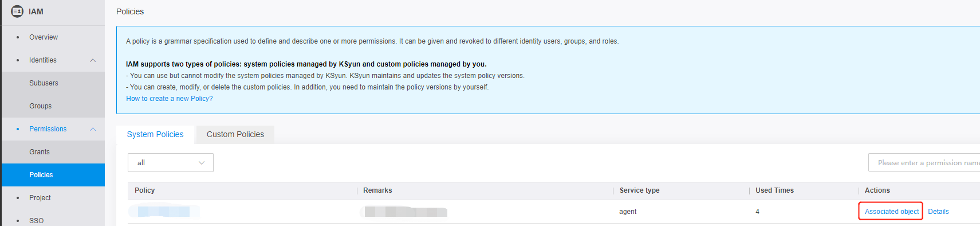
Task: Open the Overview page in sidebar
Action: point(44,37)
